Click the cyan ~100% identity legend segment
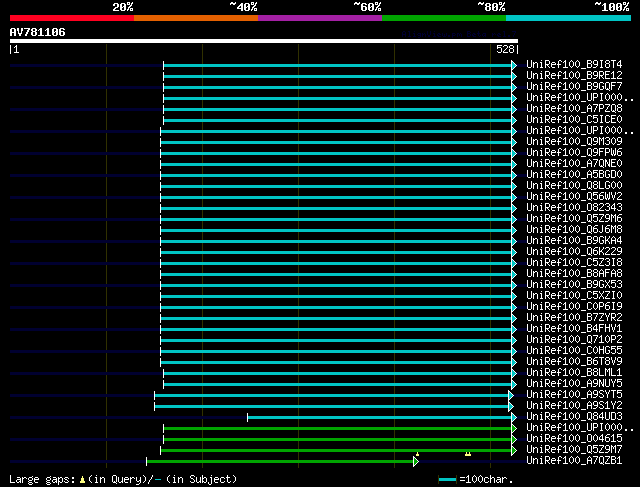640x487 pixels. [x=569, y=18]
